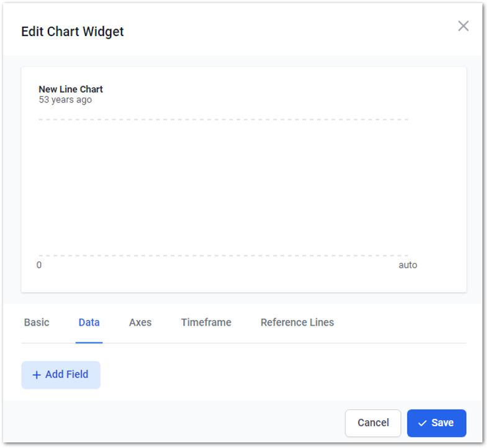488x448 pixels.
Task: Click the empty middle of the chart preview
Action: coord(224,186)
